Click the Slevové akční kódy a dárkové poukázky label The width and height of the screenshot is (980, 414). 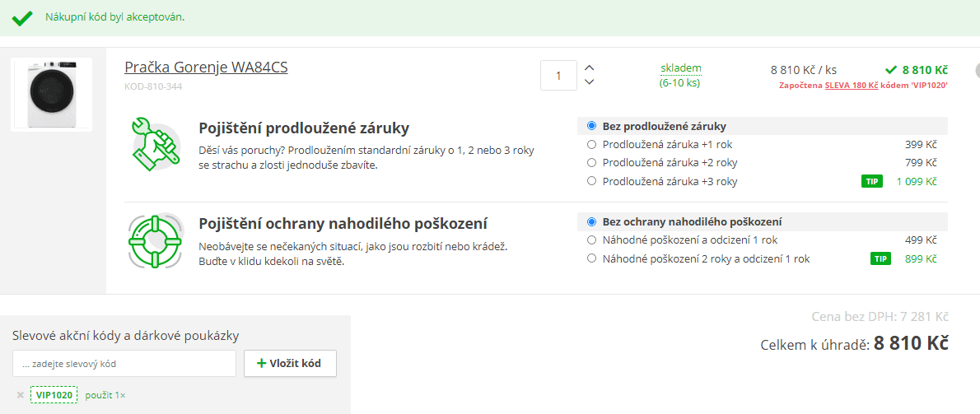pos(126,335)
